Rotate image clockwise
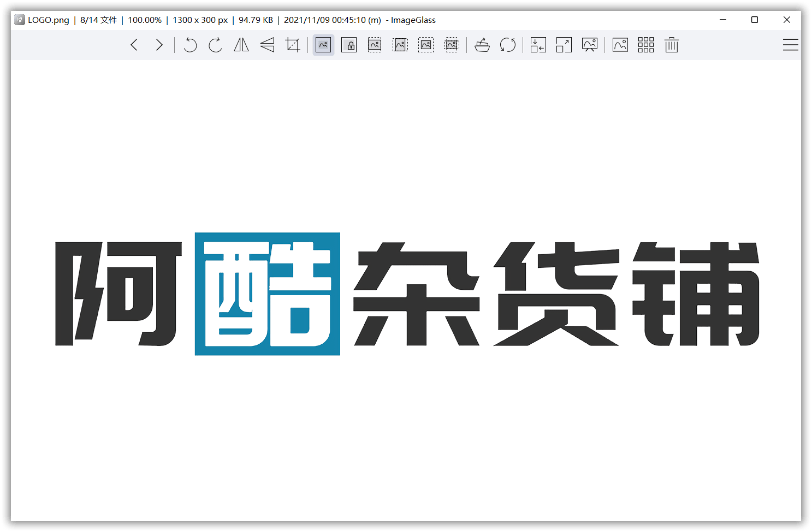The image size is (812, 532). tap(216, 45)
